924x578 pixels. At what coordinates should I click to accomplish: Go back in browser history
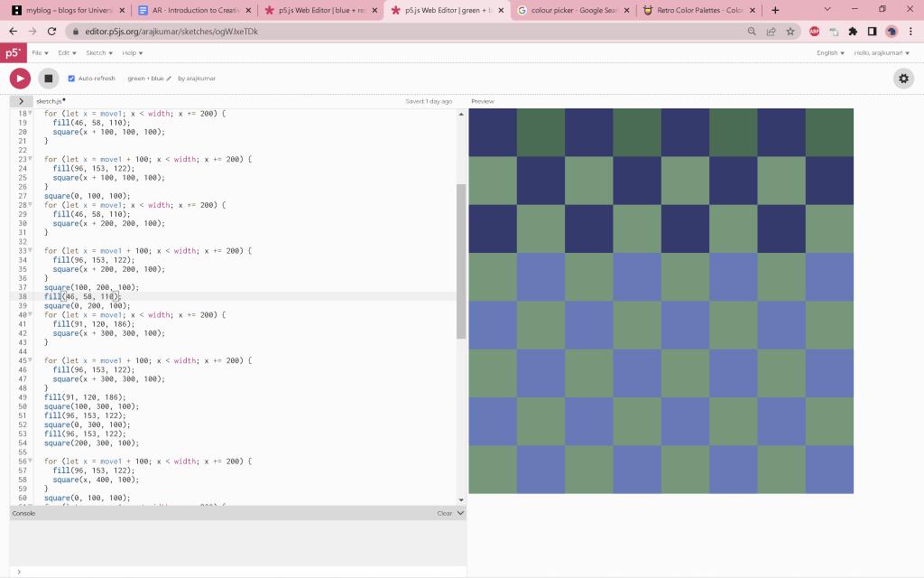(13, 32)
